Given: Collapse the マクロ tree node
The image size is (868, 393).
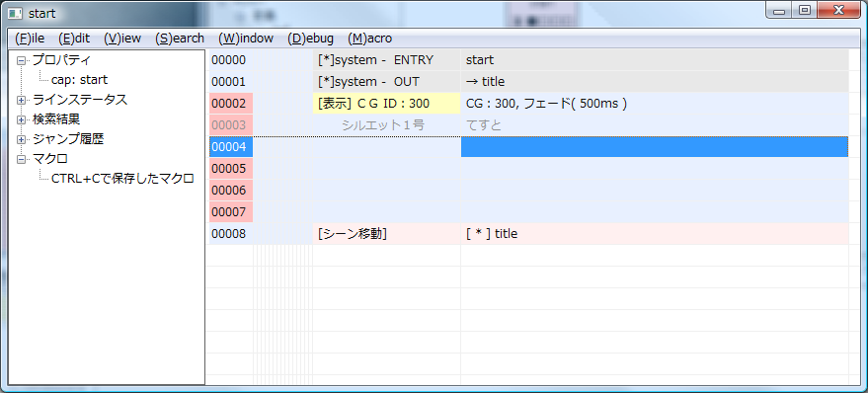Looking at the screenshot, I should [21, 159].
